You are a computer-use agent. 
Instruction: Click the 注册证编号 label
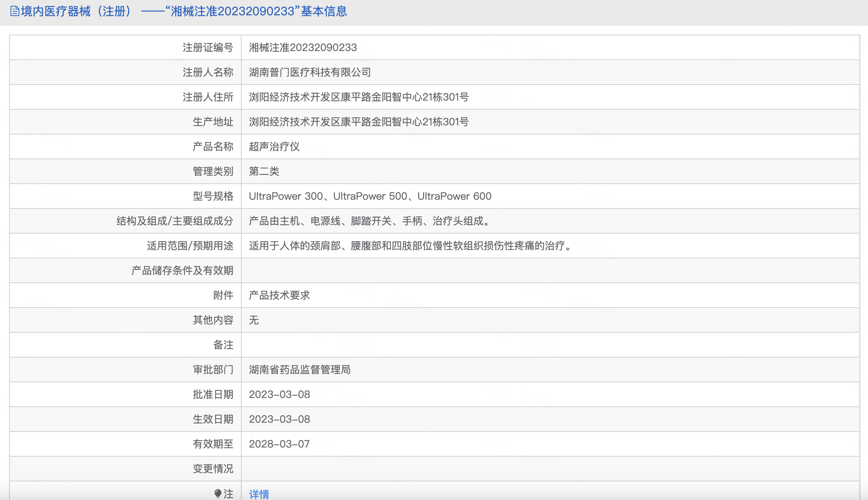[x=208, y=47]
